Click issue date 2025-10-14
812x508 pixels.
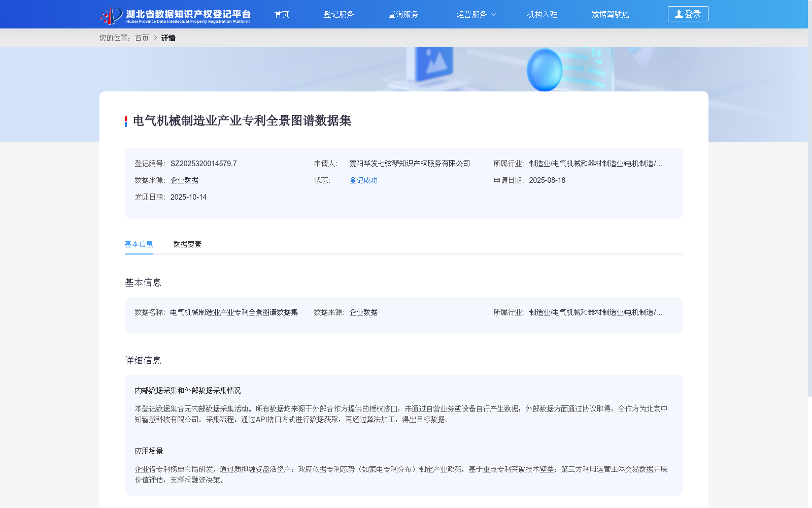[x=188, y=197]
